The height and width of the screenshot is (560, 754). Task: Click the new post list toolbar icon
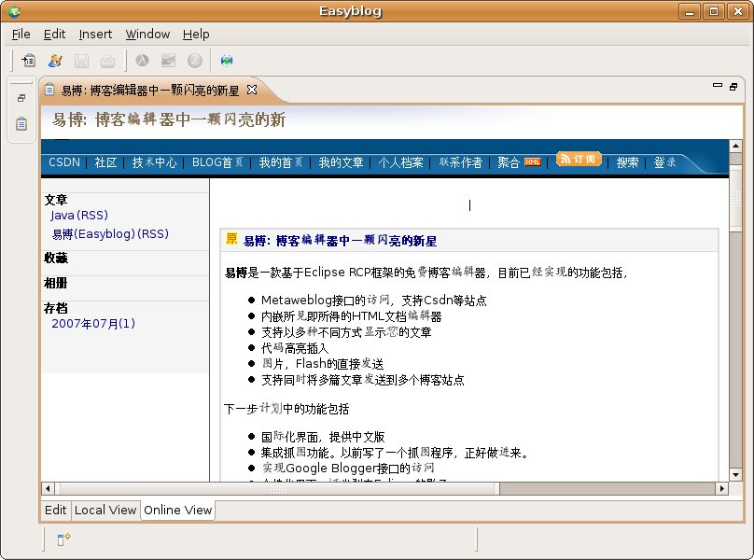(28, 61)
